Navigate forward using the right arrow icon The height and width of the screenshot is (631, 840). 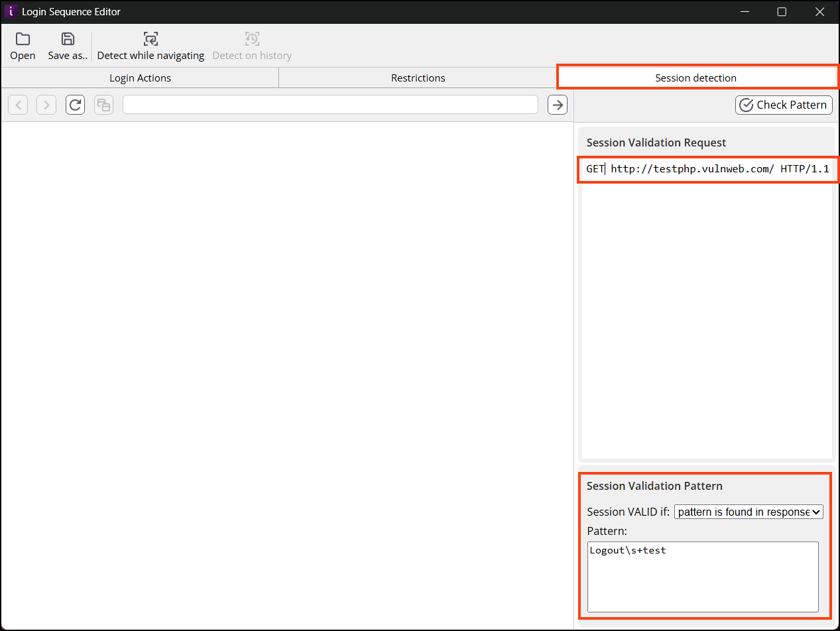tap(46, 105)
